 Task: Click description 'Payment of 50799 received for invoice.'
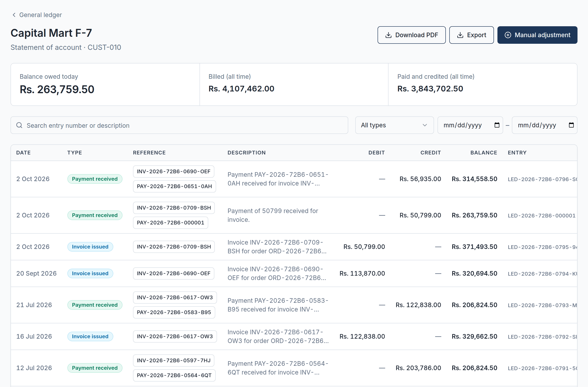[273, 215]
